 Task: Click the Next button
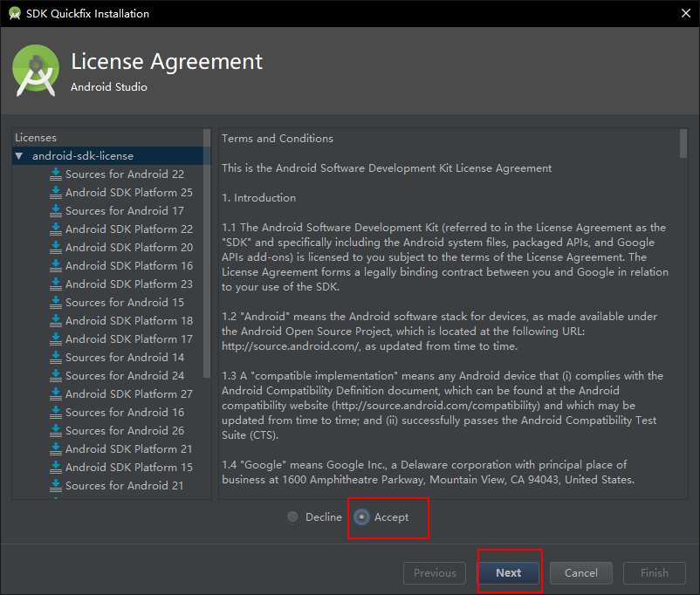click(509, 572)
